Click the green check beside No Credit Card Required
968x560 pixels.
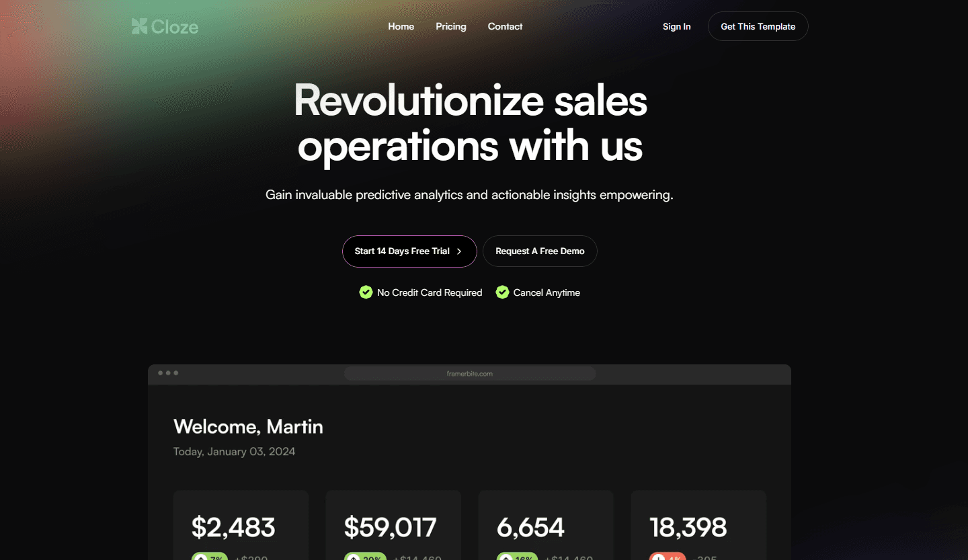pos(366,292)
